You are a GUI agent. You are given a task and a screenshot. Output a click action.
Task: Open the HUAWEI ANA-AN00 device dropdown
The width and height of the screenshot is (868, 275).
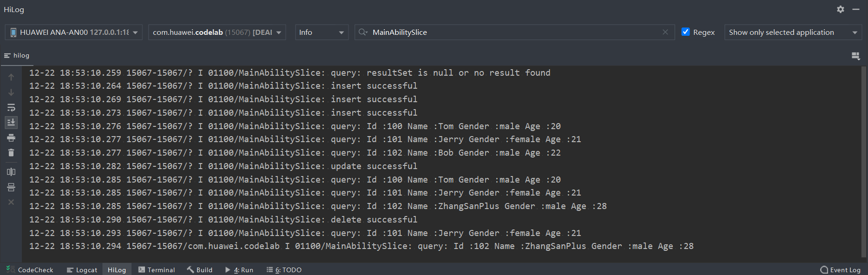tap(74, 32)
